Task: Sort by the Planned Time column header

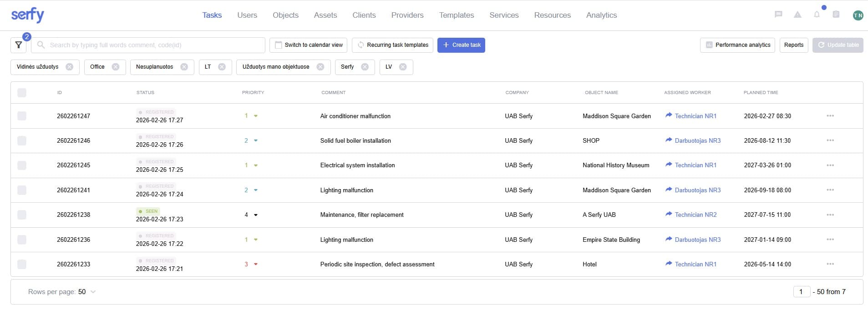Action: (x=761, y=93)
